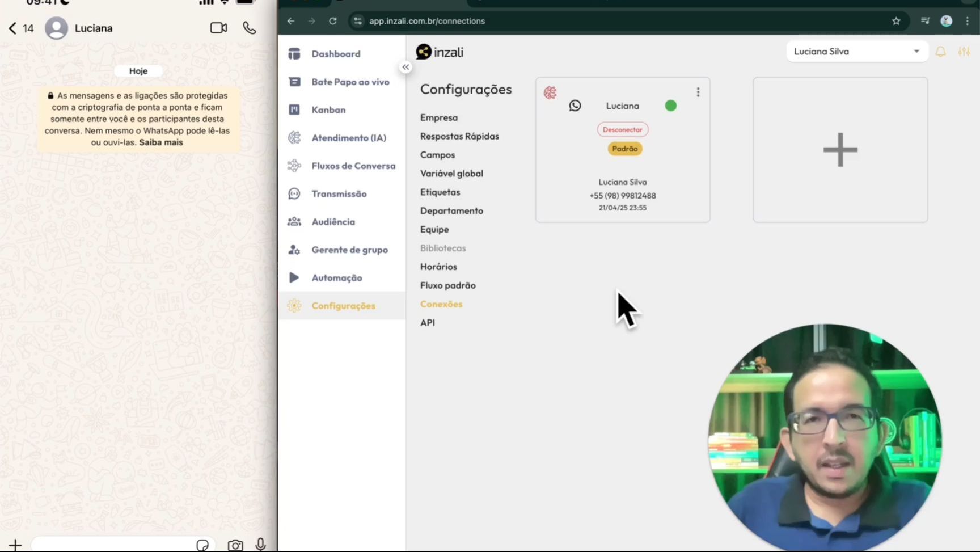This screenshot has width=980, height=552.
Task: Select the Kanban board icon
Action: click(x=294, y=109)
